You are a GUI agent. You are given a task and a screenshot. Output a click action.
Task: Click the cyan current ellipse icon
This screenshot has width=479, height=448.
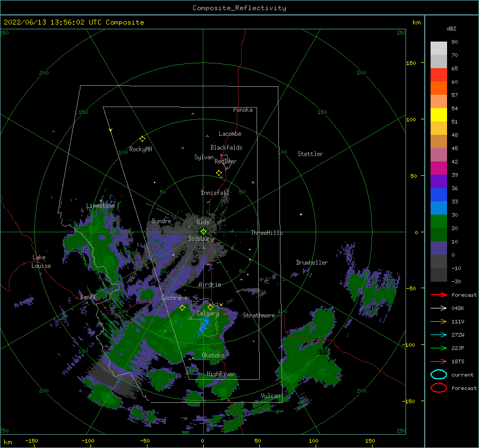439,374
